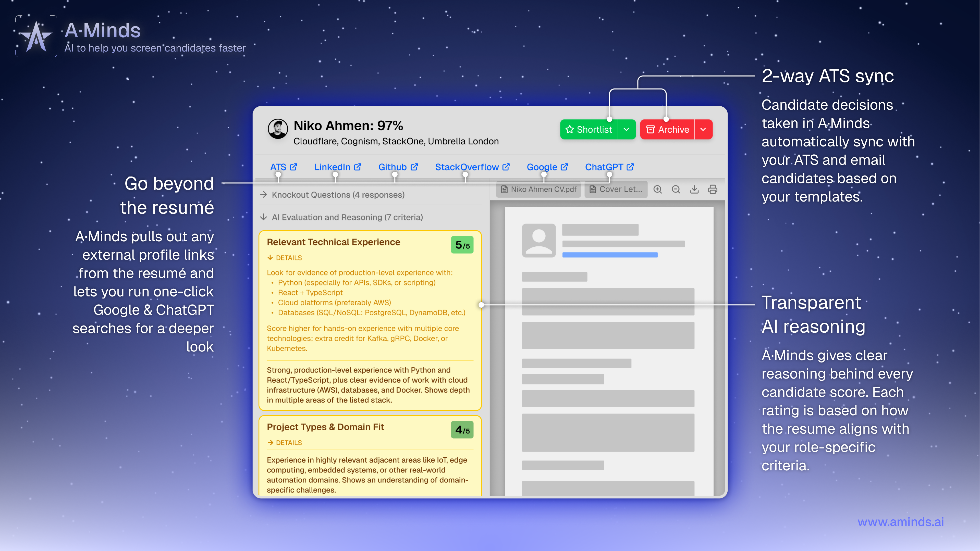Open the Archive dropdown arrow
Screen dimensions: 980x551
(703, 130)
